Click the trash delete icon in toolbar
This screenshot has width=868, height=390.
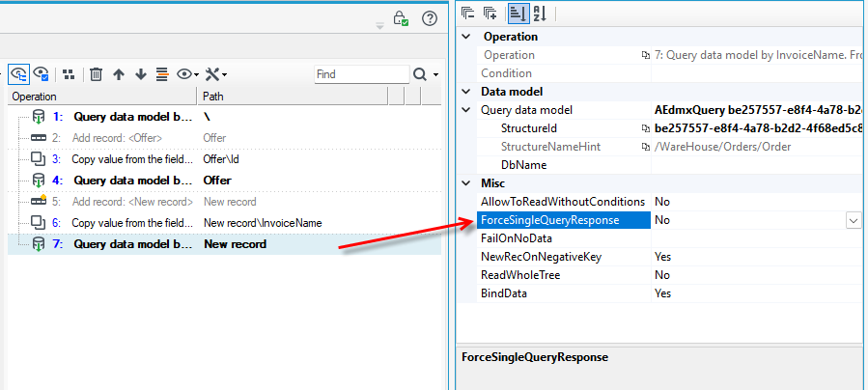[x=96, y=74]
